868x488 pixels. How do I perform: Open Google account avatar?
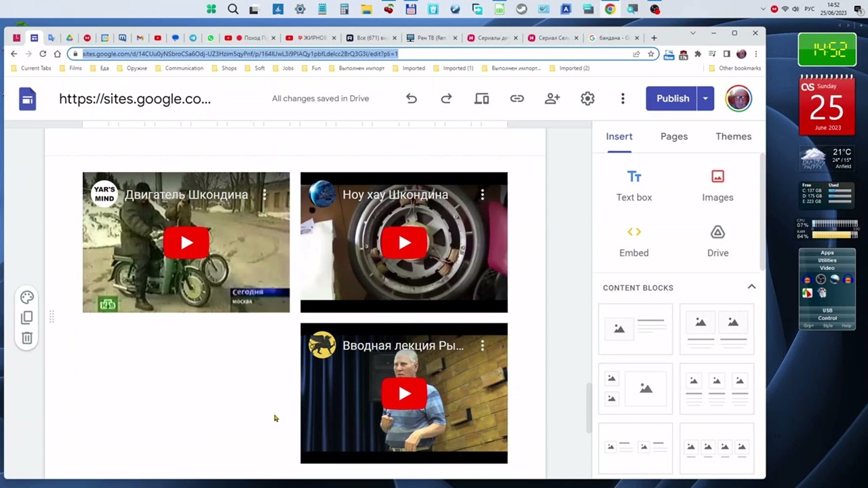pos(738,98)
